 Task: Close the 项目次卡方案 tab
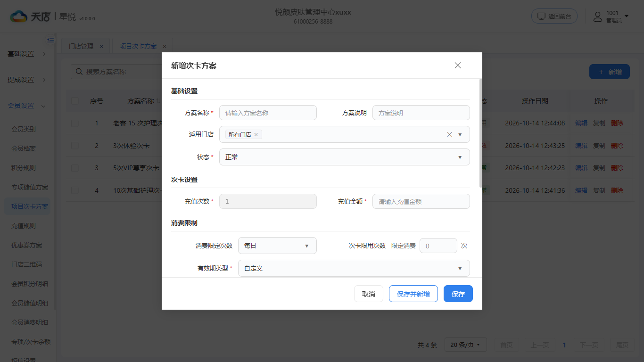pyautogui.click(x=165, y=46)
